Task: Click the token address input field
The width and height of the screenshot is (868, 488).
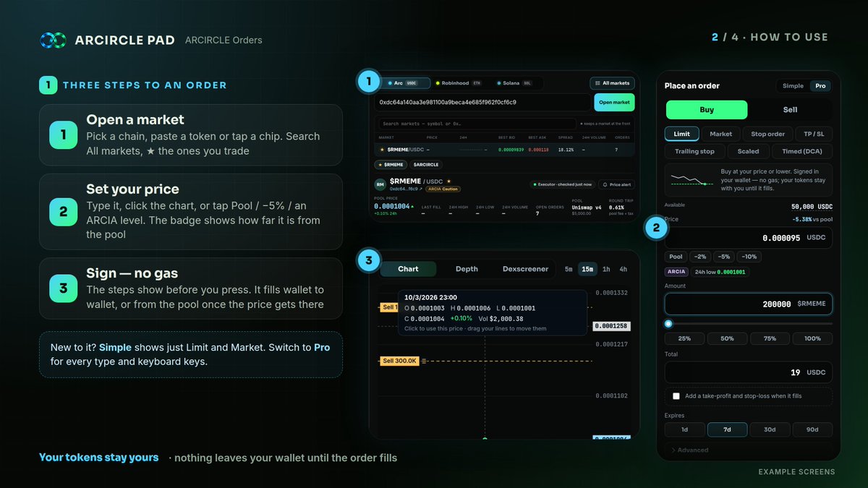Action: (483, 103)
